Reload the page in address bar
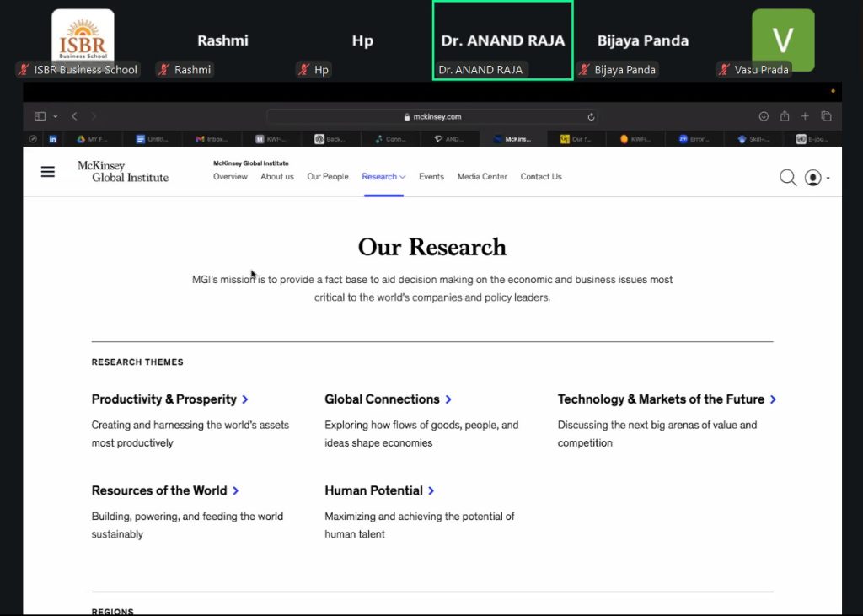 click(591, 117)
